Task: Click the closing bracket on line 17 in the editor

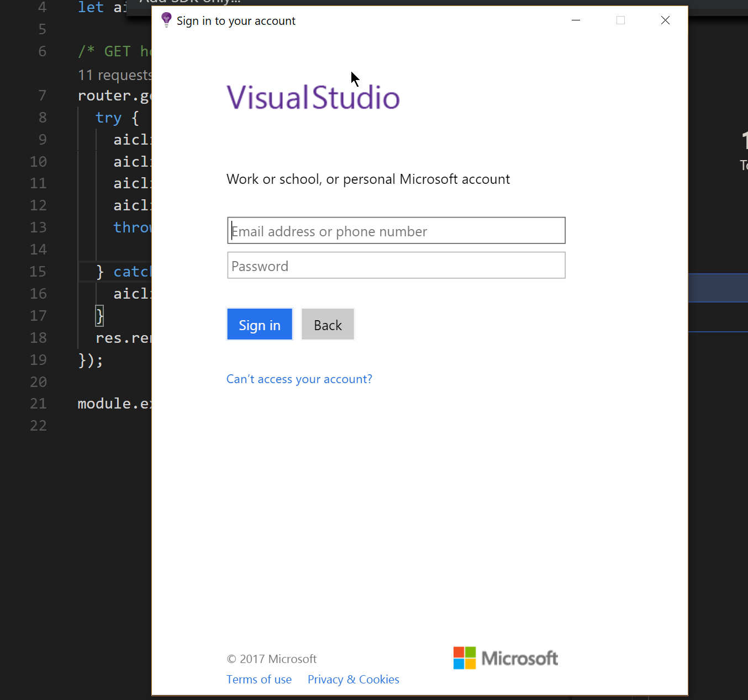Action: (99, 316)
